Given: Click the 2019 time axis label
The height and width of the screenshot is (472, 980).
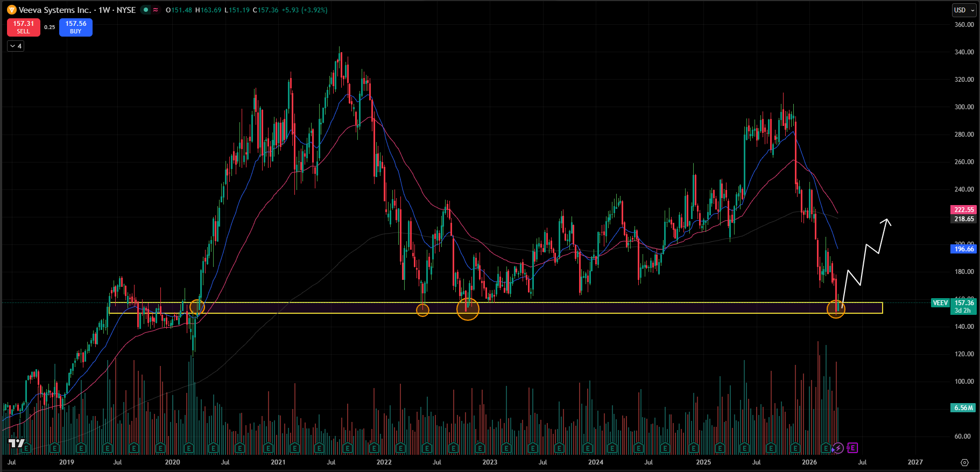Looking at the screenshot, I should (67, 462).
